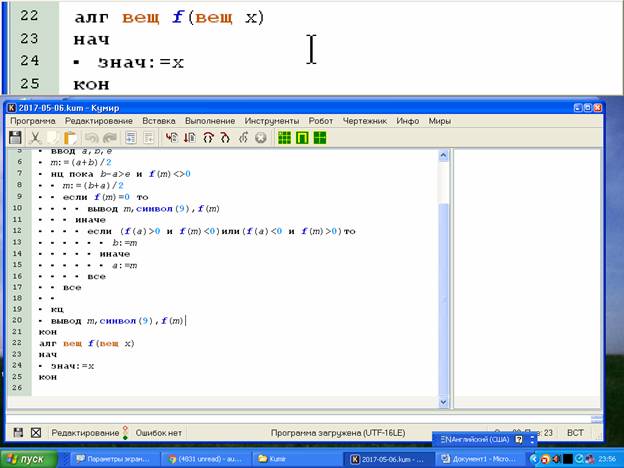Screen dimensions: 624x468
Task: Open the green Чертежник drawer icon
Action: pyautogui.click(x=302, y=138)
